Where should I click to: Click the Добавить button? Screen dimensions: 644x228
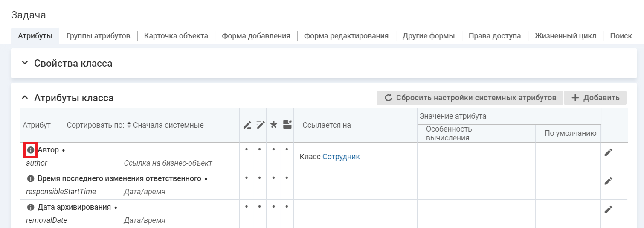[x=595, y=98]
